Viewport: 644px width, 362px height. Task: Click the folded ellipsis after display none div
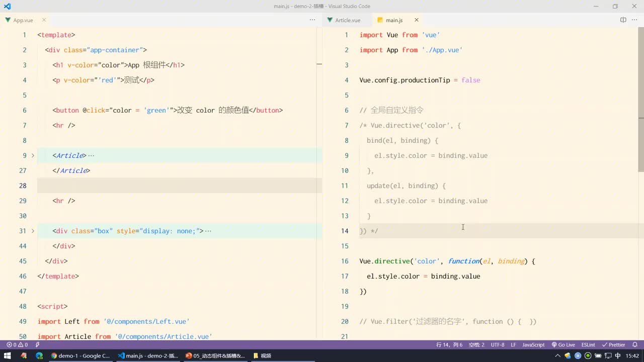[208, 231]
